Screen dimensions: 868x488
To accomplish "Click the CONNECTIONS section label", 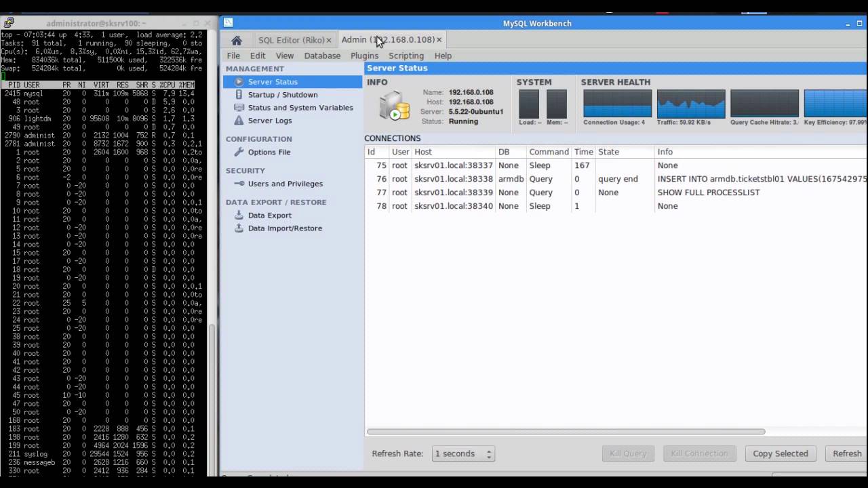I will pos(393,138).
